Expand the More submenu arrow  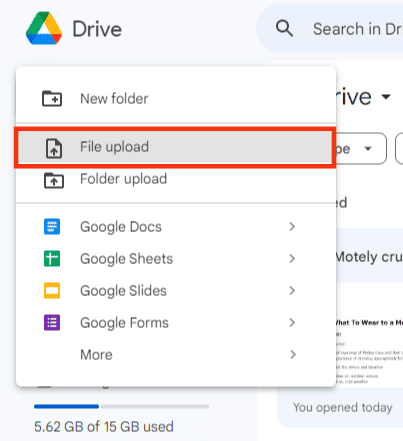292,354
